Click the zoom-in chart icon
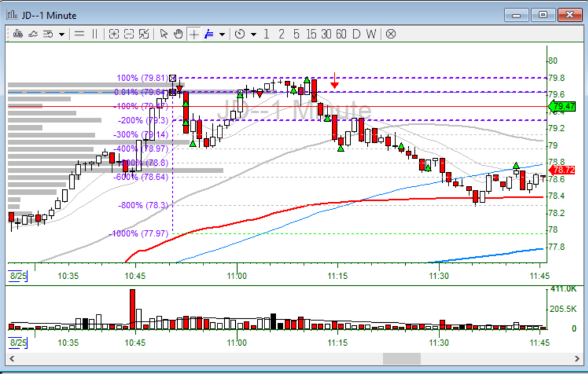 click(x=113, y=34)
